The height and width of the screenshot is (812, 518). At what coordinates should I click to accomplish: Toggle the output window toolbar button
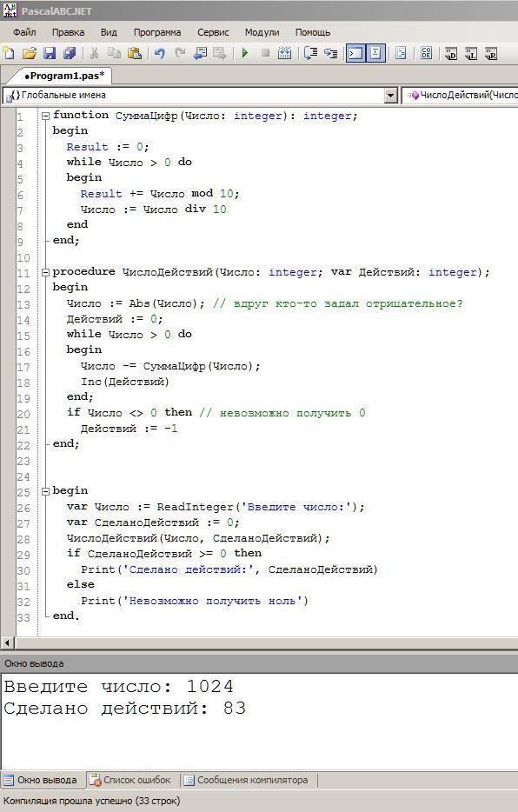tap(355, 53)
